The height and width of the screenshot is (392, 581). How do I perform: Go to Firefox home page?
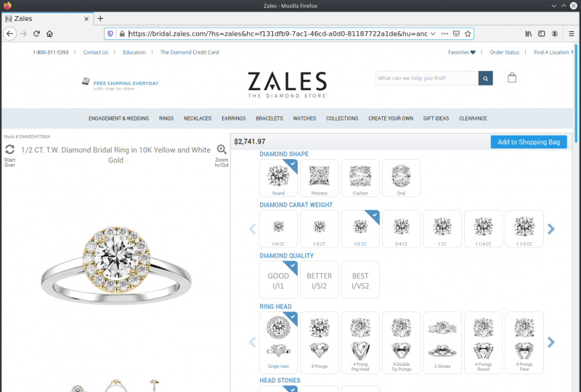pos(49,33)
